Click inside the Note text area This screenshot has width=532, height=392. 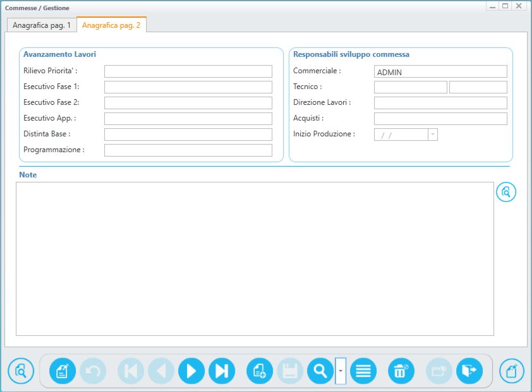point(255,259)
